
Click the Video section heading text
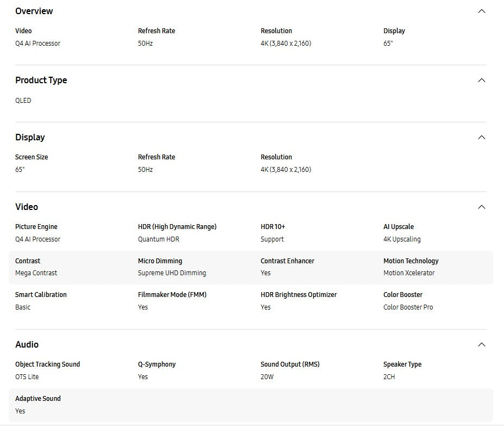27,207
